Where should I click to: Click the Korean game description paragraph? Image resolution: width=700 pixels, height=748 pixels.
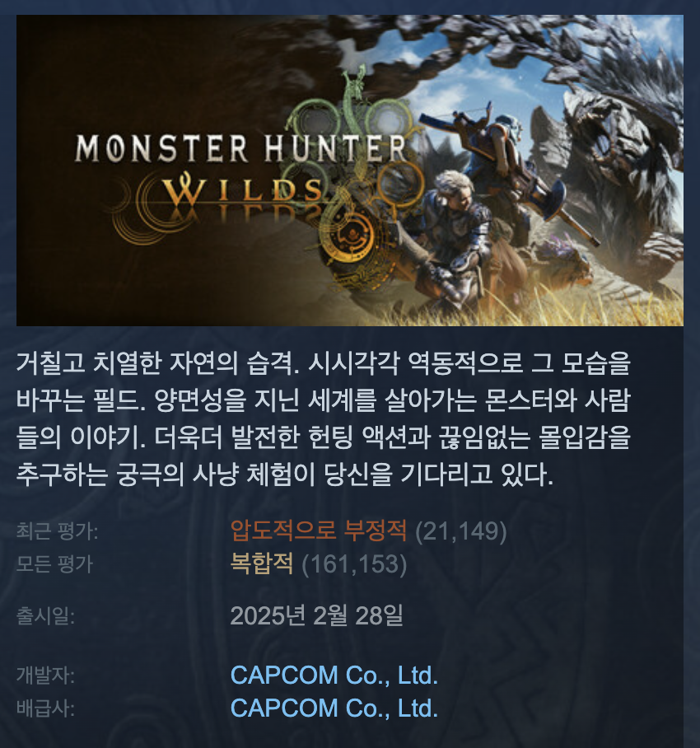324,418
